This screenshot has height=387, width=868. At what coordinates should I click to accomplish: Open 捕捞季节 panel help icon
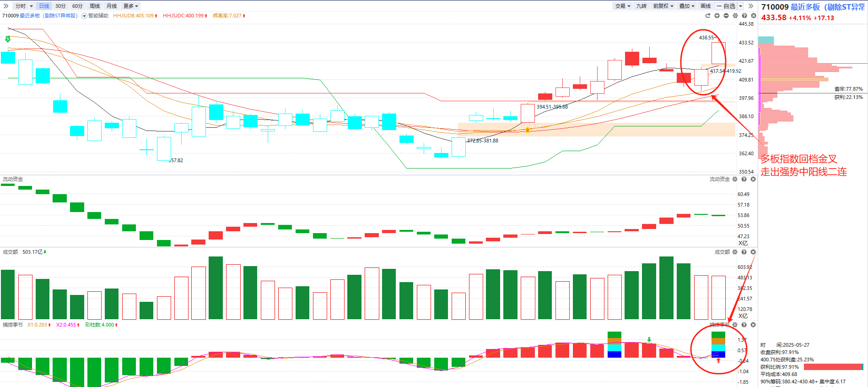pyautogui.click(x=744, y=325)
